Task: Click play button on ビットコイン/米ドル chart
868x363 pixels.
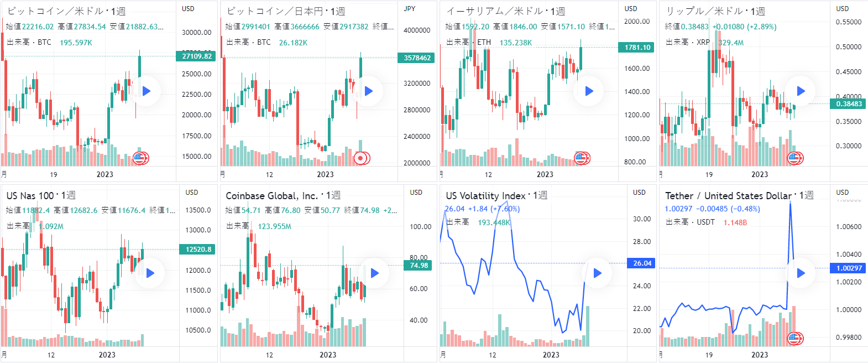Action: (x=147, y=91)
